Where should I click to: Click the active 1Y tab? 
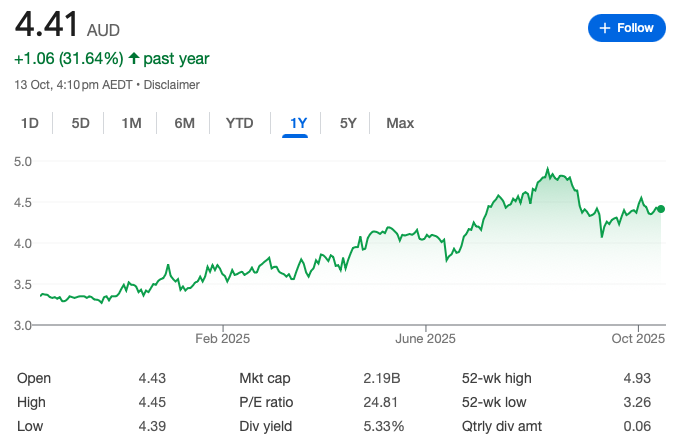(297, 123)
